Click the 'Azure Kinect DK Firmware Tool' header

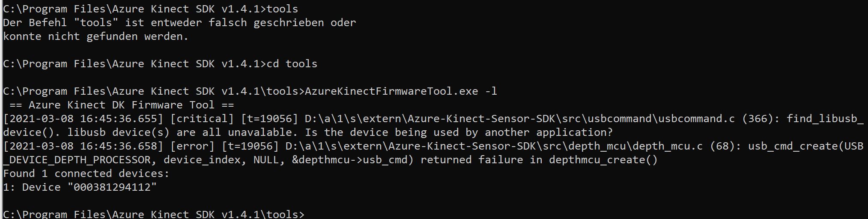(x=122, y=105)
